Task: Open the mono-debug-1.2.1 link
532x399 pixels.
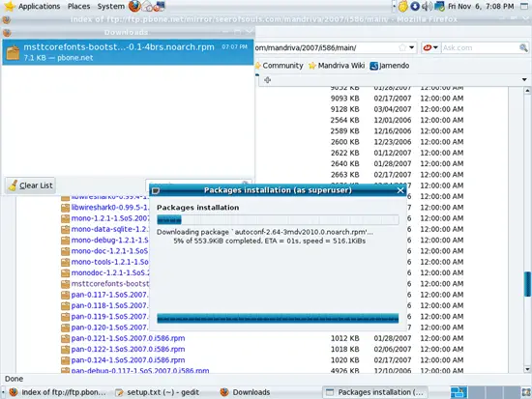Action: (110, 240)
